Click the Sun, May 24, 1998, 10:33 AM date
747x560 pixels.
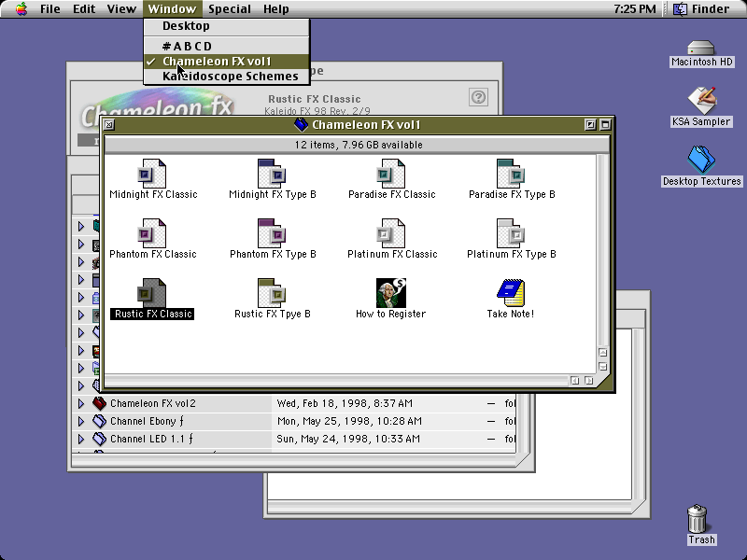pos(348,439)
